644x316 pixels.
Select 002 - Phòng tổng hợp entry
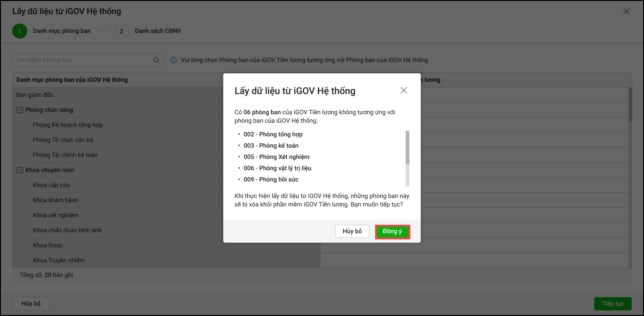273,134
